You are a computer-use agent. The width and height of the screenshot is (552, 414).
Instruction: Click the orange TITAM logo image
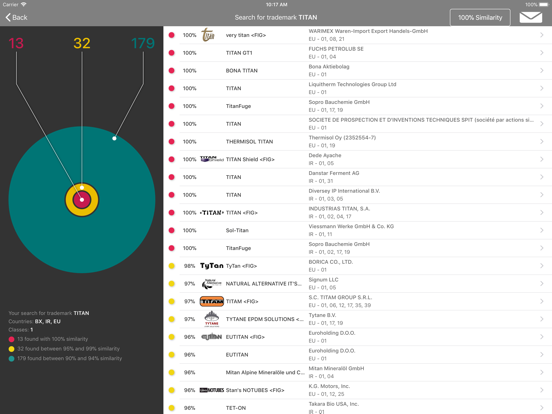click(x=212, y=301)
